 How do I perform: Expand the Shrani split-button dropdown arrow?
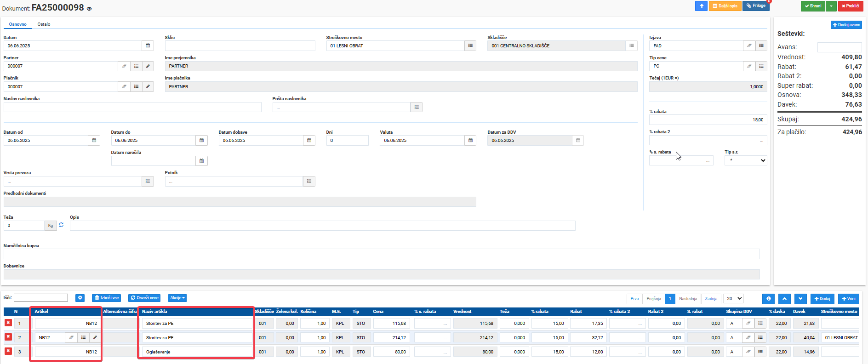[x=831, y=6]
